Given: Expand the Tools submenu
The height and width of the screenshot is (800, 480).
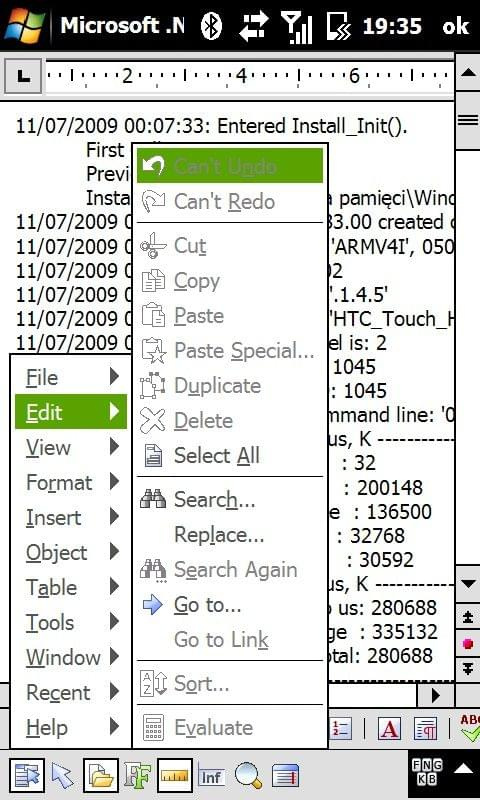Looking at the screenshot, I should pos(71,622).
